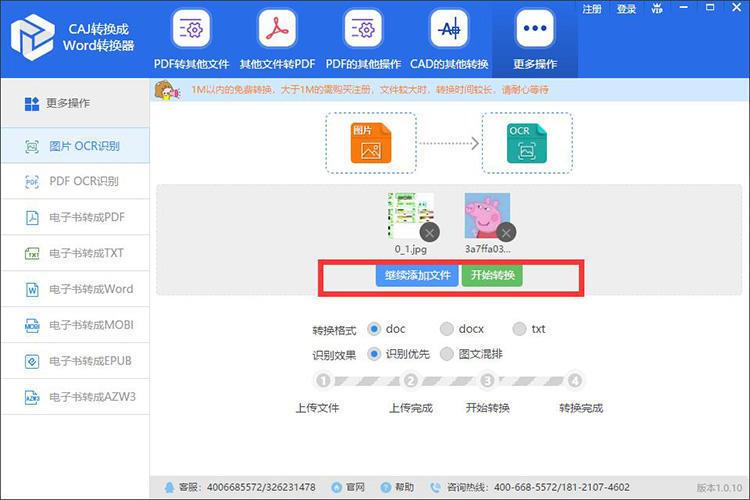Click the mascot icon in notice bar
This screenshot has width=750, height=500.
click(x=167, y=90)
